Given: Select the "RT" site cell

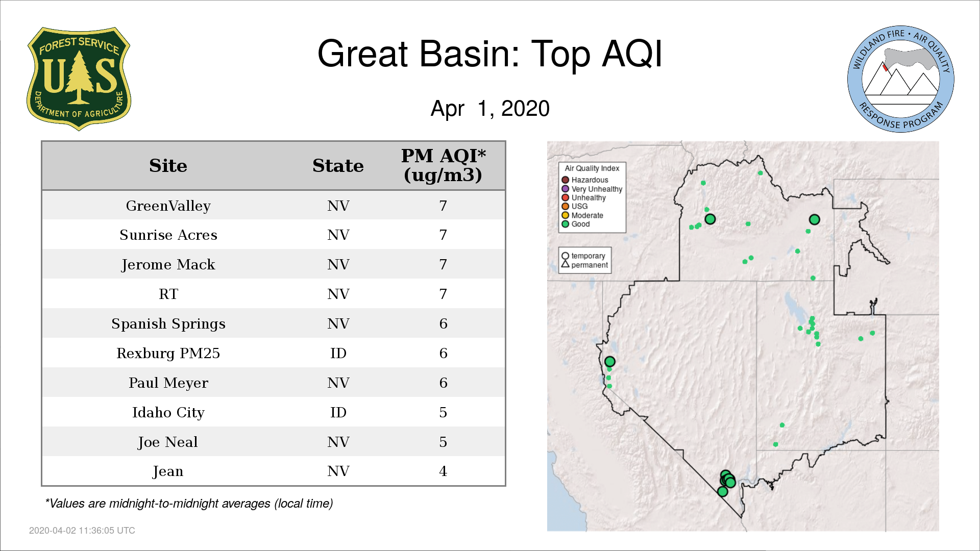Looking at the screenshot, I should coord(168,294).
